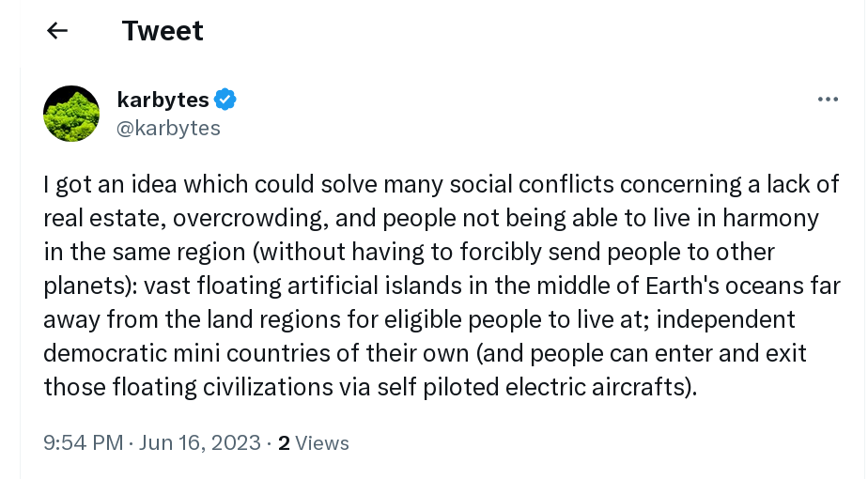Open the green karbytes profile avatar
Image resolution: width=868 pixels, height=479 pixels.
71,114
